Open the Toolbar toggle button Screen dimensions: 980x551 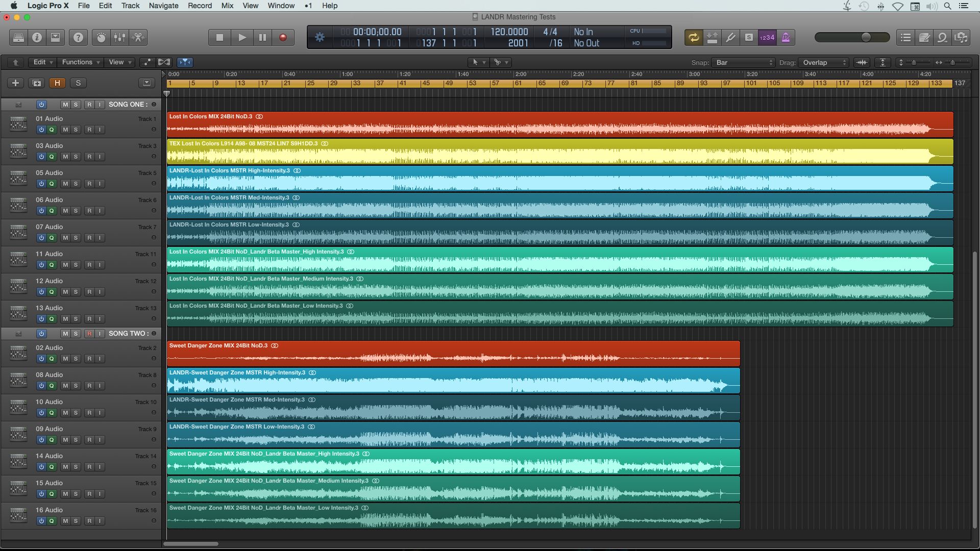(55, 37)
